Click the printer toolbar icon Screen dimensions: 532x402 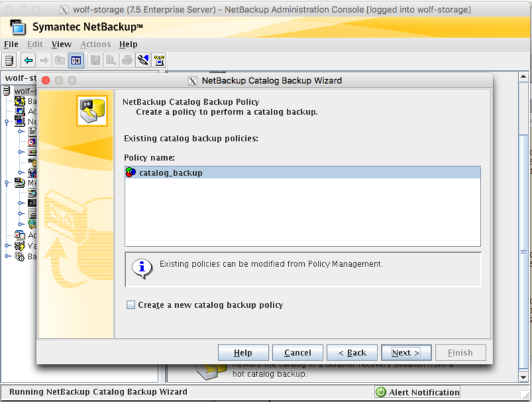127,61
